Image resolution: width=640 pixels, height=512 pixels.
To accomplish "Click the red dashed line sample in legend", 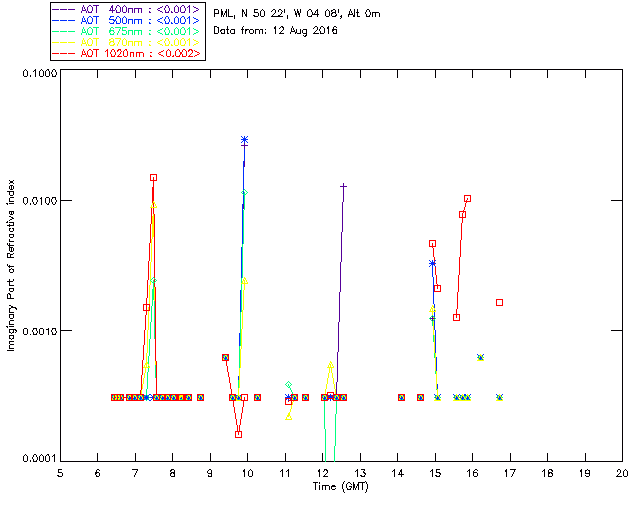I will tap(64, 53).
